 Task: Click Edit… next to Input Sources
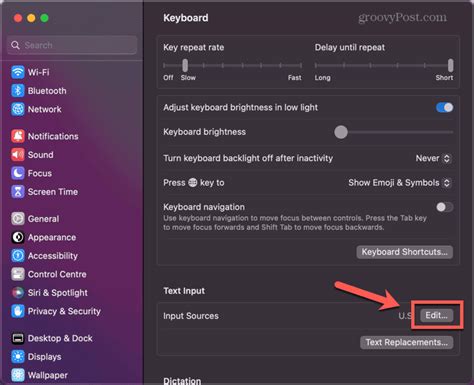436,315
